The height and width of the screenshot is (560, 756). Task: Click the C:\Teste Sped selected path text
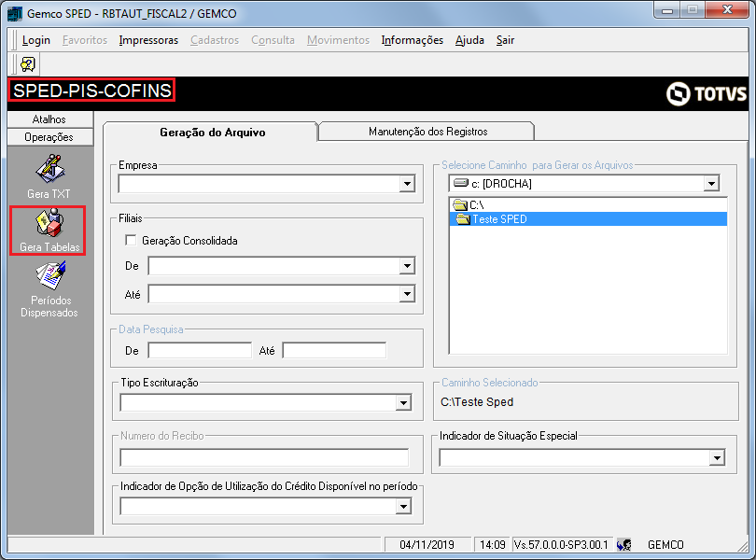click(477, 401)
